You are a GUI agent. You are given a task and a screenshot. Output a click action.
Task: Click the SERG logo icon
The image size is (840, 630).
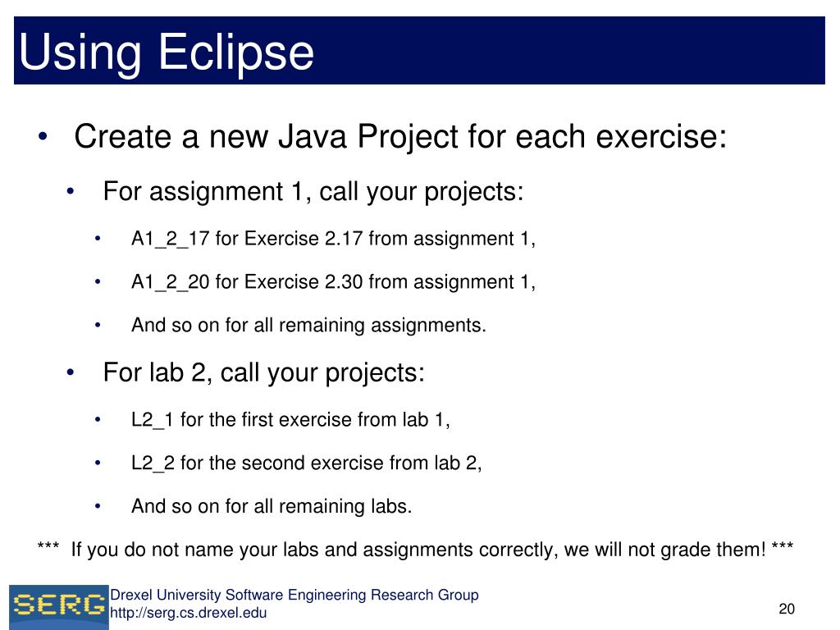pos(59,606)
